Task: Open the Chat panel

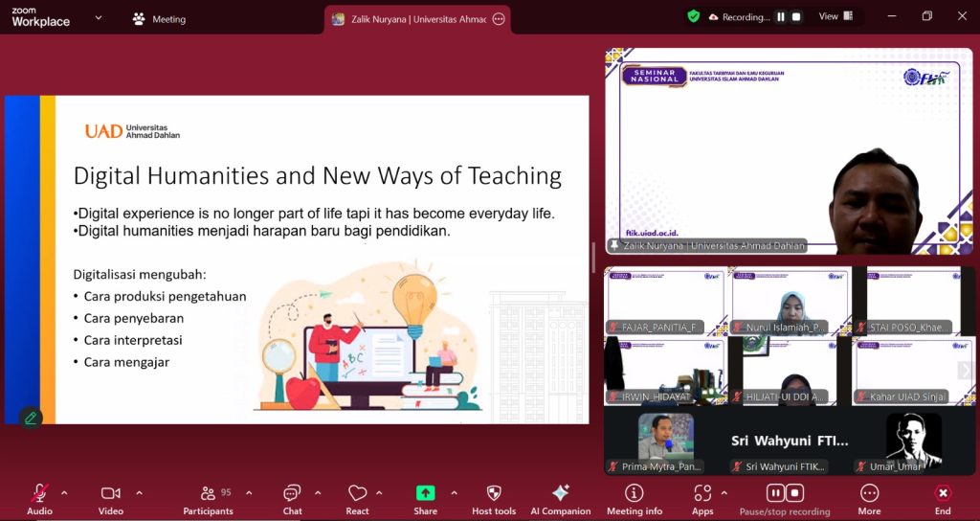Action: (292, 494)
